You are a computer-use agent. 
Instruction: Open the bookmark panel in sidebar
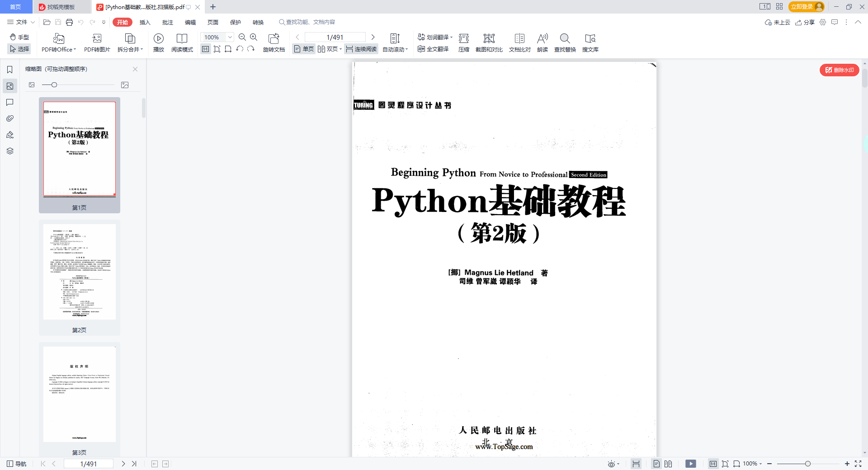[9, 70]
